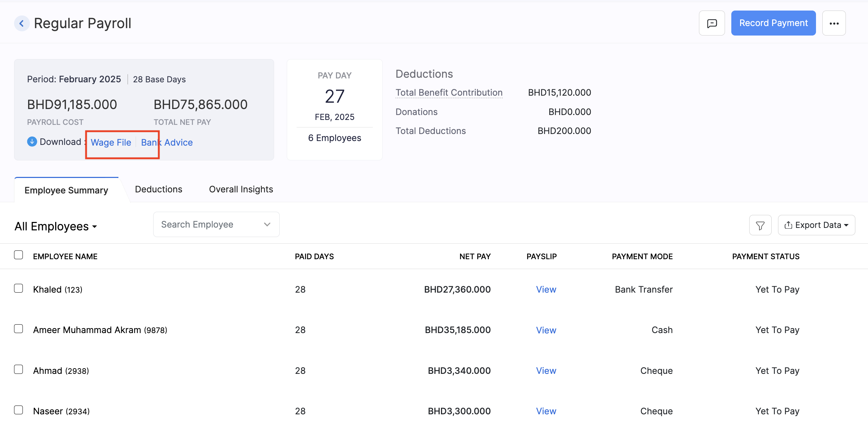View Khaled's payslip
The image size is (868, 434).
546,289
